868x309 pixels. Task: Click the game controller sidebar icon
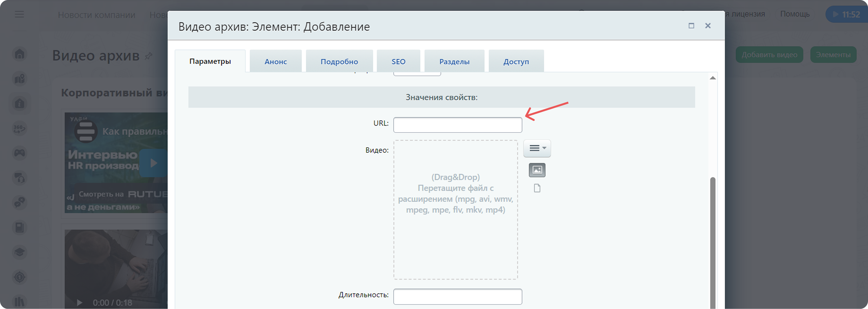[x=20, y=153]
